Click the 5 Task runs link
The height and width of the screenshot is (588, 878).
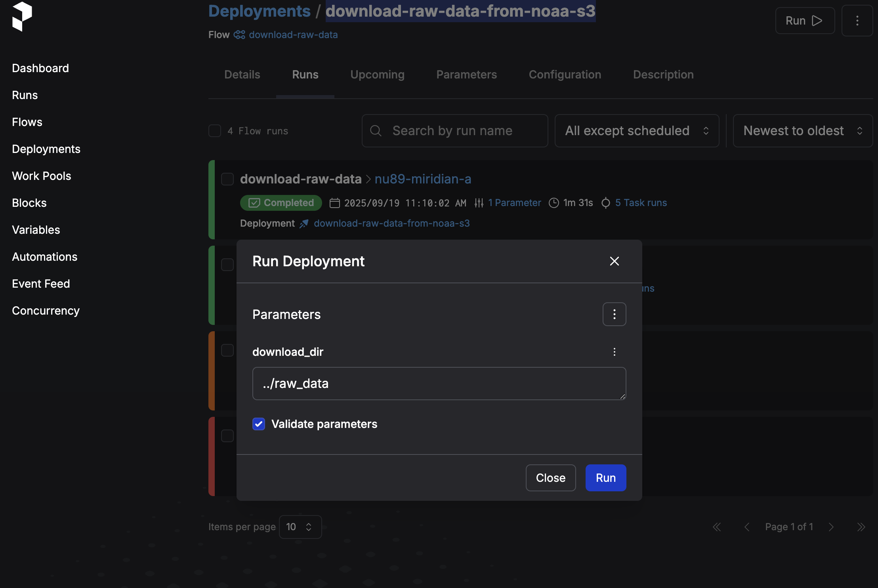coord(641,203)
